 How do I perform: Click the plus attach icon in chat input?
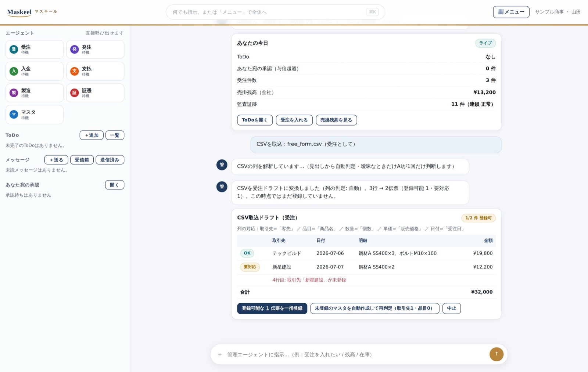(x=220, y=354)
